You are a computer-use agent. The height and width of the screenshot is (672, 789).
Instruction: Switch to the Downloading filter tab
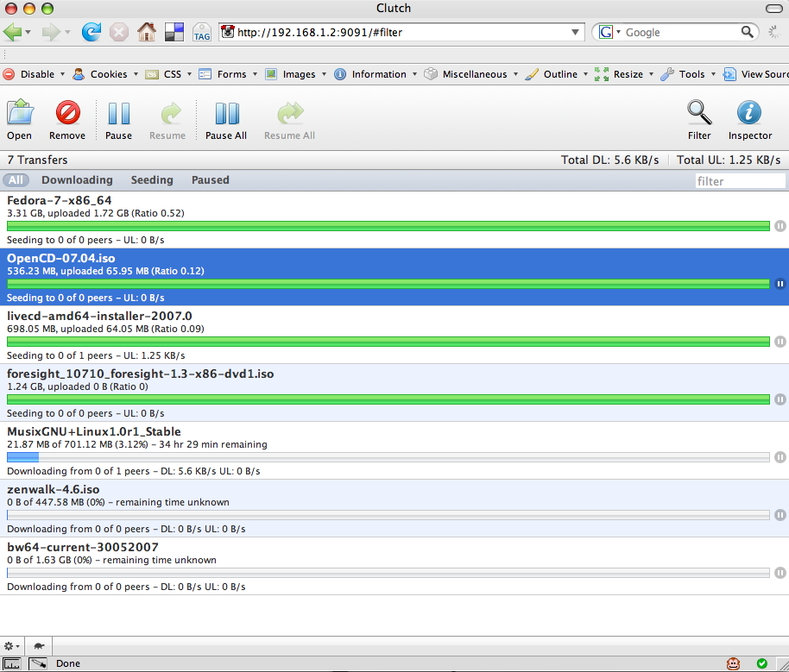(77, 180)
